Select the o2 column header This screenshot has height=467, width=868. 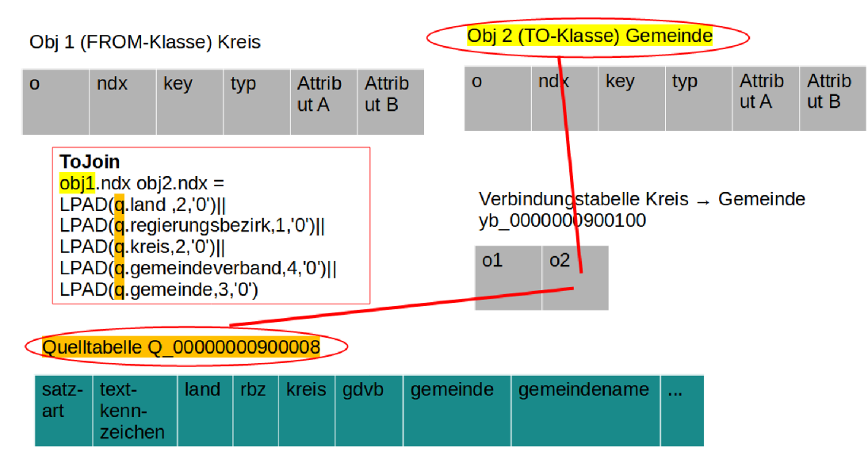tap(560, 260)
